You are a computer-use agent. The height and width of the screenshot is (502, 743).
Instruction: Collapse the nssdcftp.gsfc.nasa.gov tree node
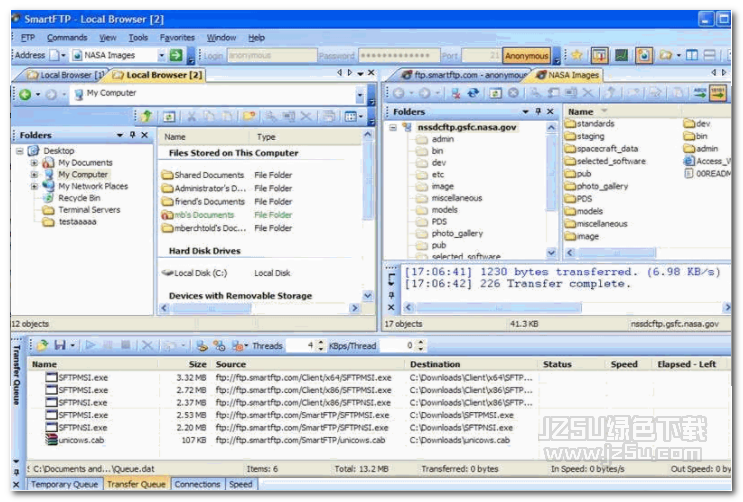tap(393, 127)
